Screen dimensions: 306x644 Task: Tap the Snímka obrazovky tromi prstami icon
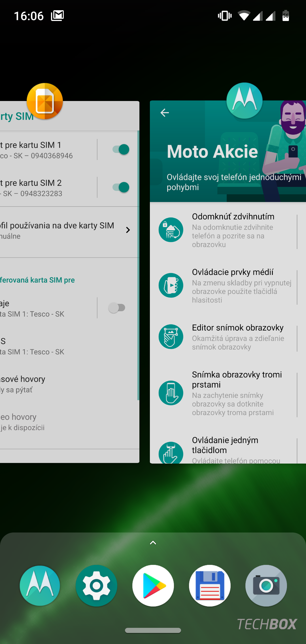[x=171, y=393]
